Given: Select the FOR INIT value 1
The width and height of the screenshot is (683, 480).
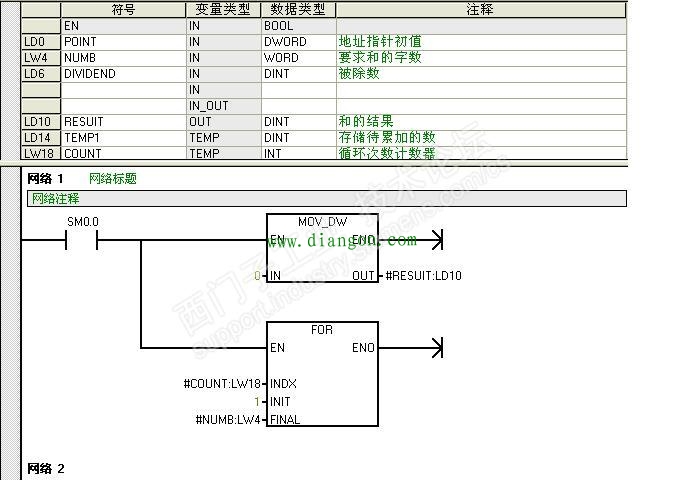Looking at the screenshot, I should coord(257,402).
